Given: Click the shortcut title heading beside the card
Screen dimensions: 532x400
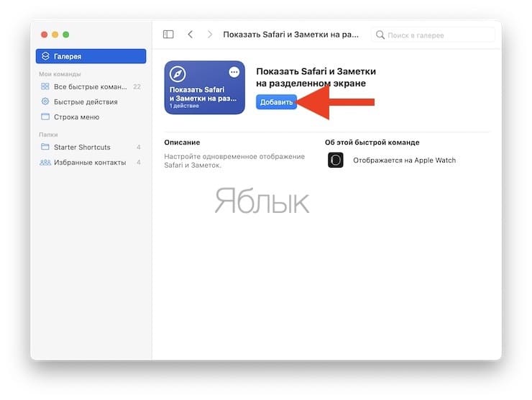Looking at the screenshot, I should coord(316,77).
